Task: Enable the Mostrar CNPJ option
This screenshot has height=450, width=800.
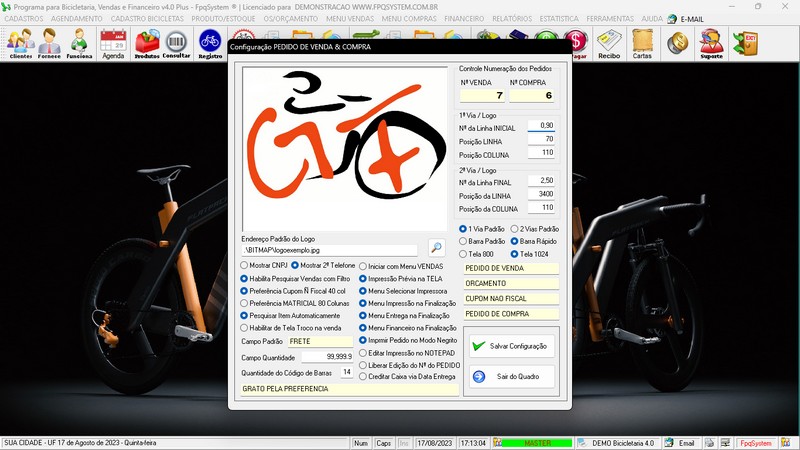Action: point(245,265)
